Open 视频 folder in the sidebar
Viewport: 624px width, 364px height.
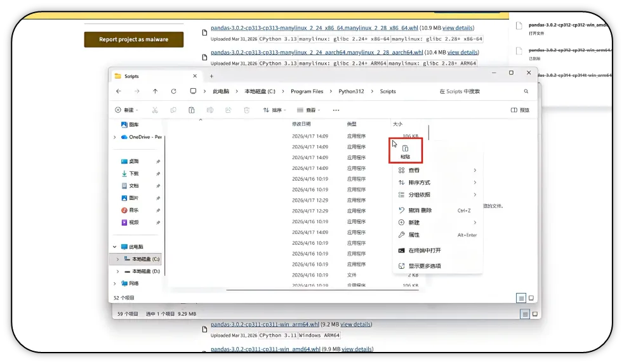pos(129,223)
